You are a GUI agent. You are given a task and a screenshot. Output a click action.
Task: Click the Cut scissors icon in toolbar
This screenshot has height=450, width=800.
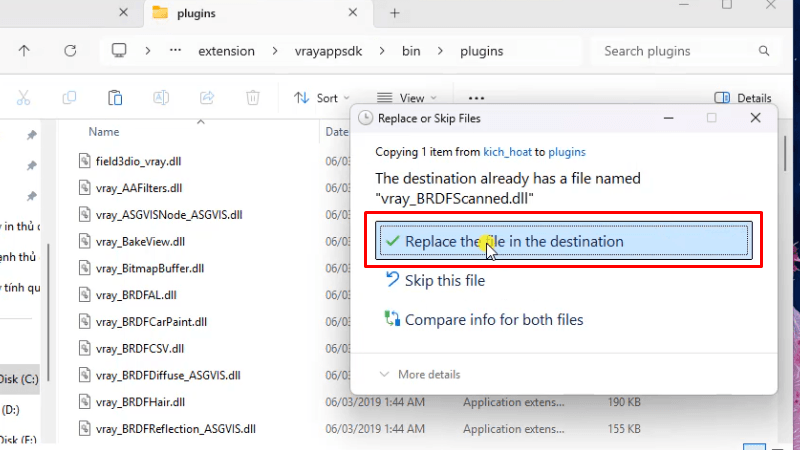(24, 98)
